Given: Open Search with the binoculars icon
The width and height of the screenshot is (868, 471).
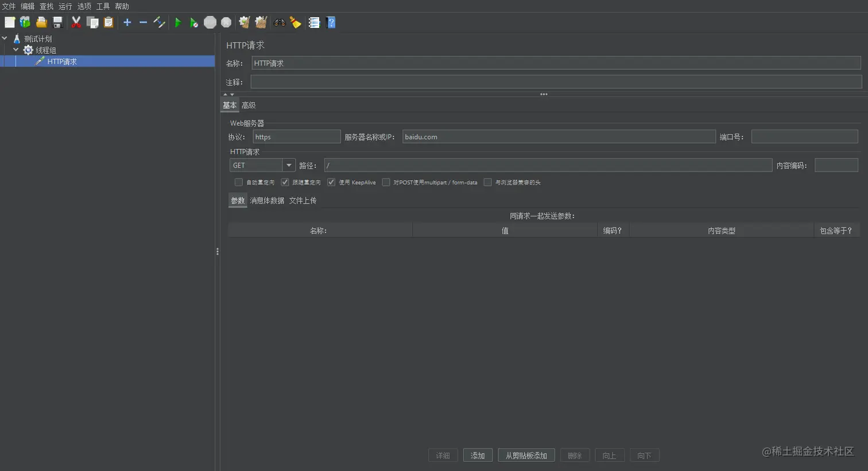Looking at the screenshot, I should click(280, 22).
